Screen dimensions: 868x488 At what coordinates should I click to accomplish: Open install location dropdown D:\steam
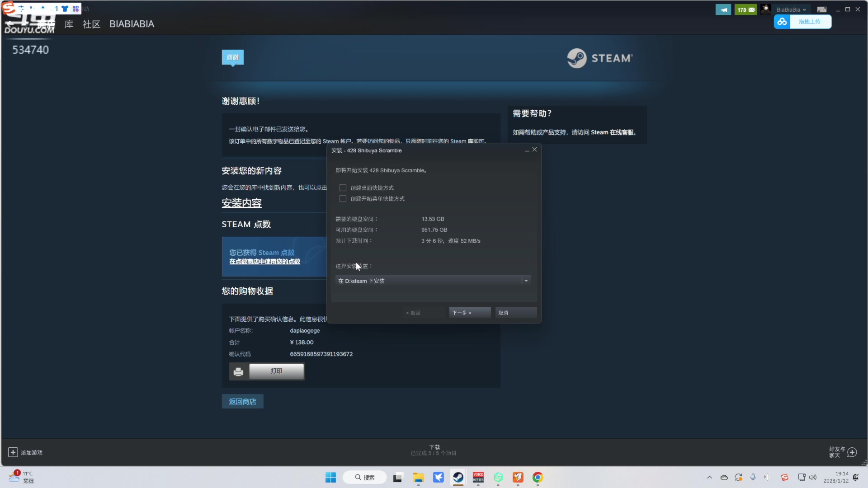pos(433,281)
